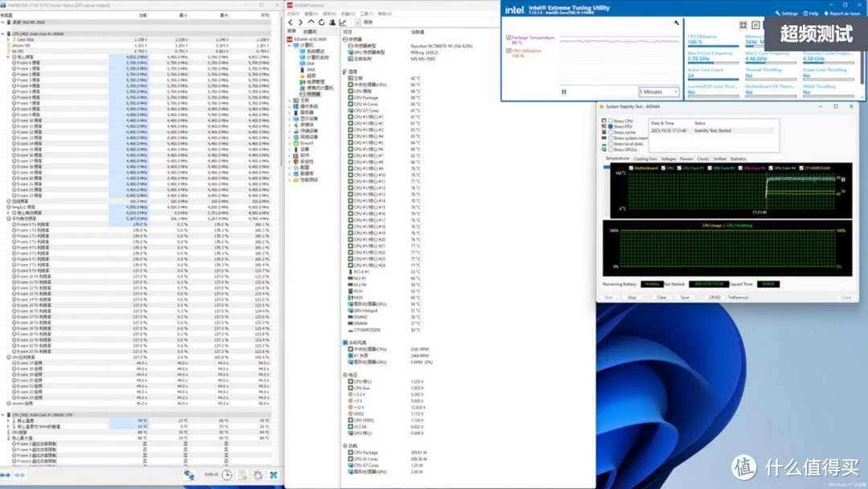Enable Stress cache checkbox
The width and height of the screenshot is (868, 489).
pyautogui.click(x=611, y=133)
